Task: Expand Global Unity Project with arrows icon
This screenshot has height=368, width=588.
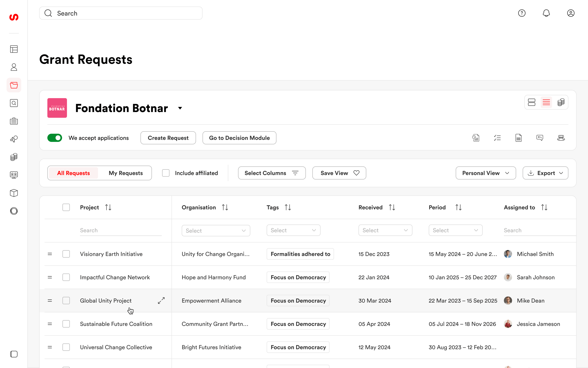Action: pyautogui.click(x=161, y=301)
